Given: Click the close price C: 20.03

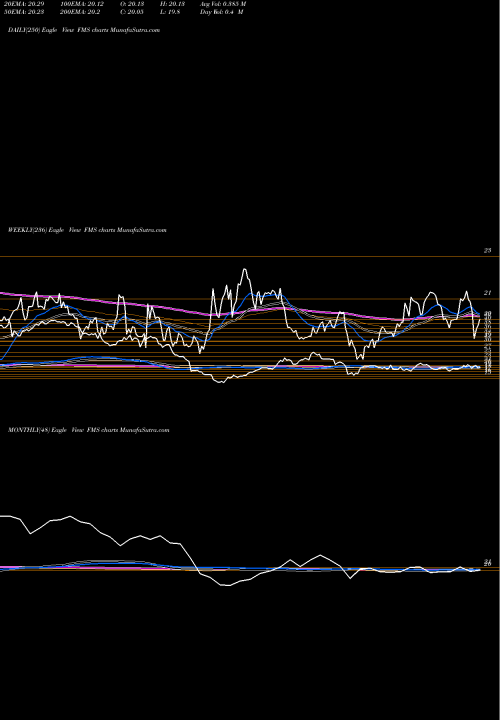Looking at the screenshot, I should [x=132, y=12].
